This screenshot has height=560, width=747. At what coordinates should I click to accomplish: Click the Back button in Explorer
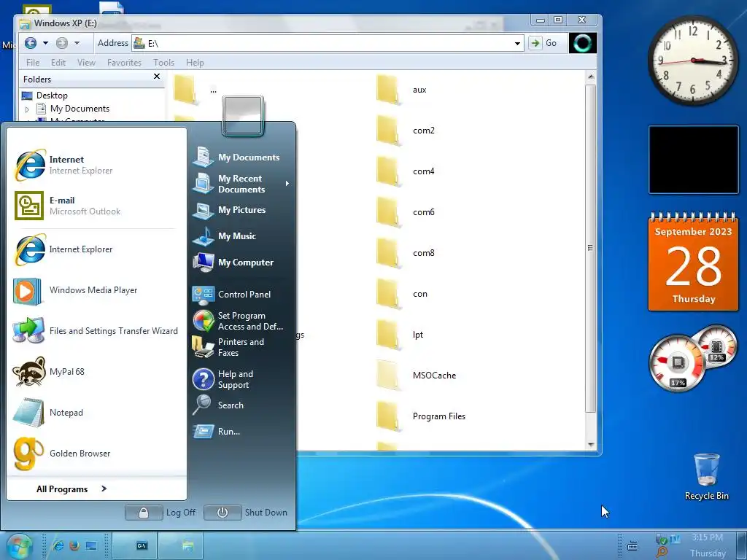31,43
